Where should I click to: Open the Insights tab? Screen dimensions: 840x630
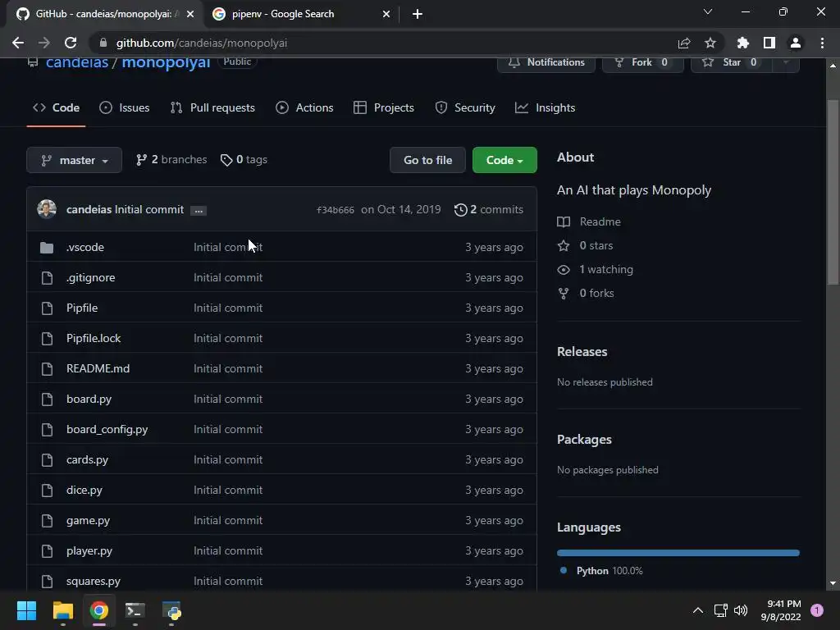point(545,107)
